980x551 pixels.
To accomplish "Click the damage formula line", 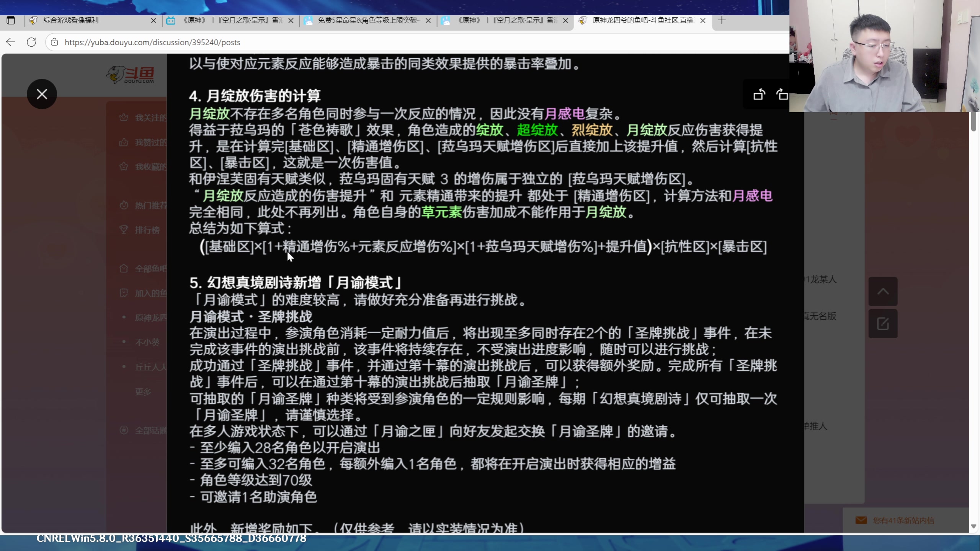I will 483,247.
